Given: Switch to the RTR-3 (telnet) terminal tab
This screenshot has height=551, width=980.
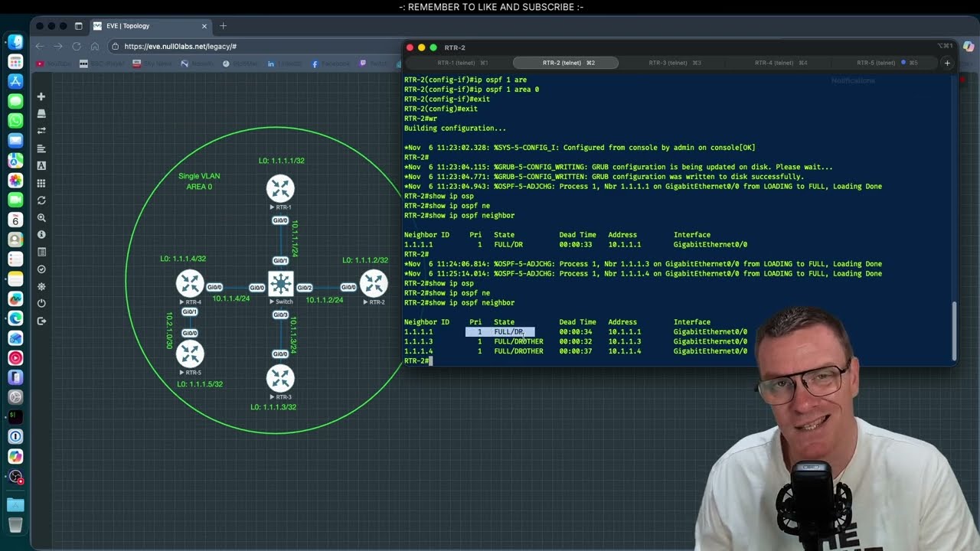Looking at the screenshot, I should (x=675, y=63).
